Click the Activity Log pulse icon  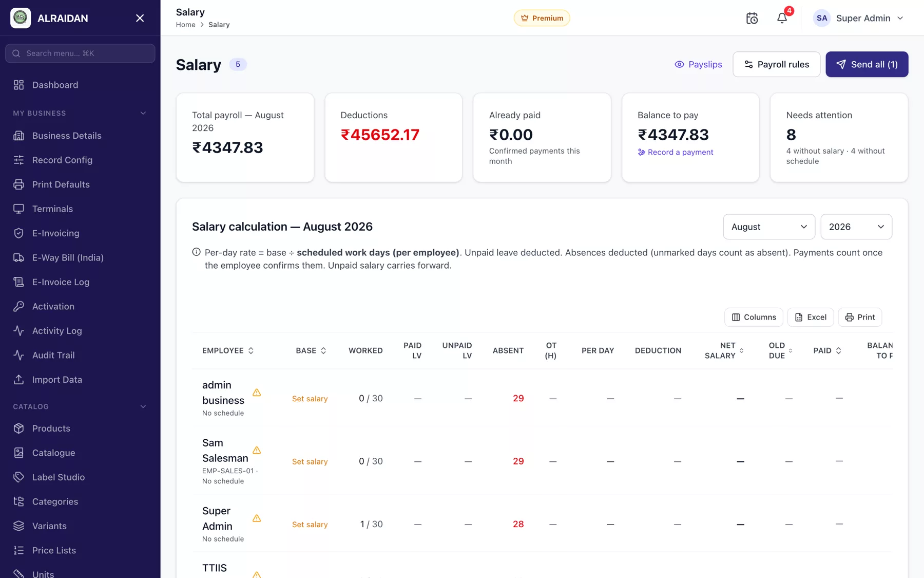click(x=18, y=331)
